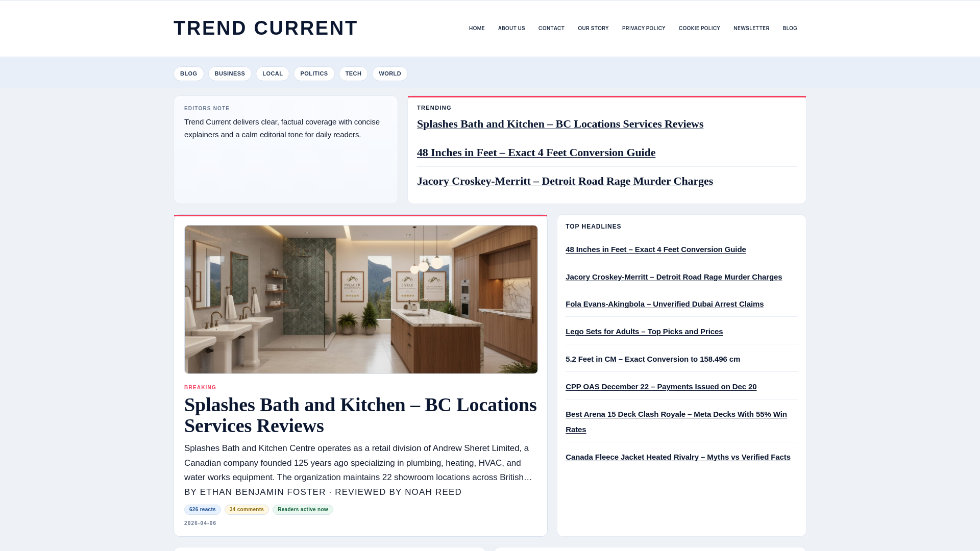The width and height of the screenshot is (980, 551).
Task: Click the 34 comments badge
Action: coord(247,510)
